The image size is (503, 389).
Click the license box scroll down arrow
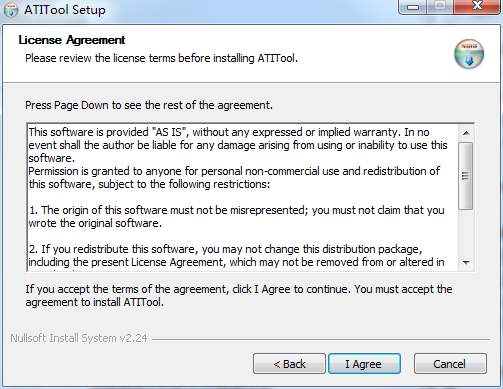[x=466, y=263]
